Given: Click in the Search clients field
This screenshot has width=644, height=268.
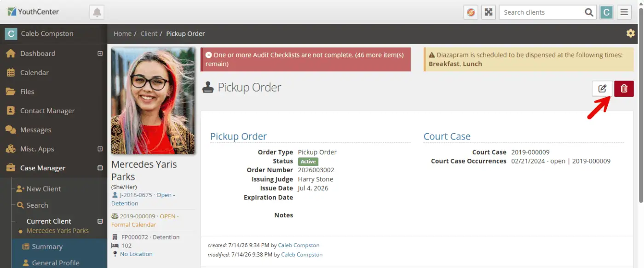Looking at the screenshot, I should [541, 12].
